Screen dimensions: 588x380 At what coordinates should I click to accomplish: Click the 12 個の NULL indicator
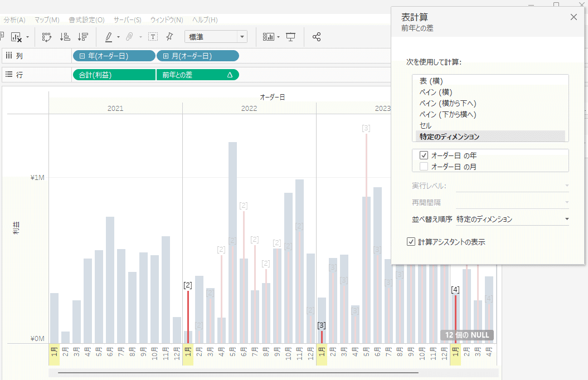(467, 335)
